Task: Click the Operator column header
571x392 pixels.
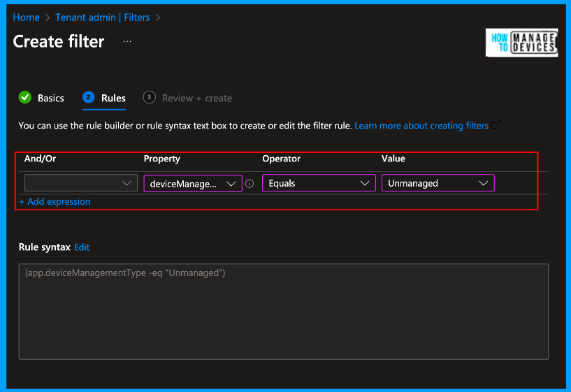Action: pos(281,159)
